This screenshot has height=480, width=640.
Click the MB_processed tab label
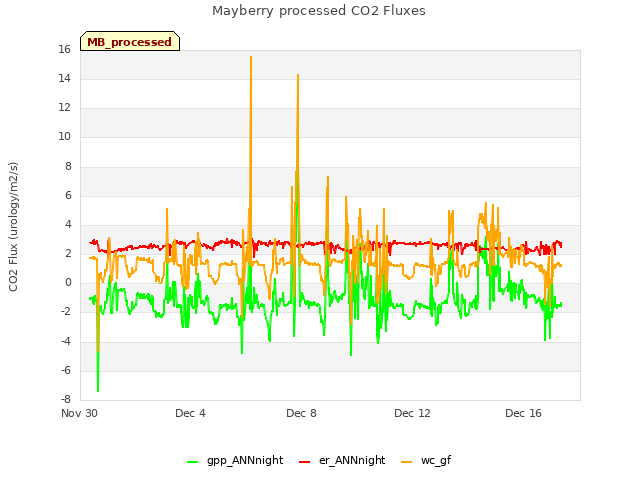pyautogui.click(x=129, y=42)
